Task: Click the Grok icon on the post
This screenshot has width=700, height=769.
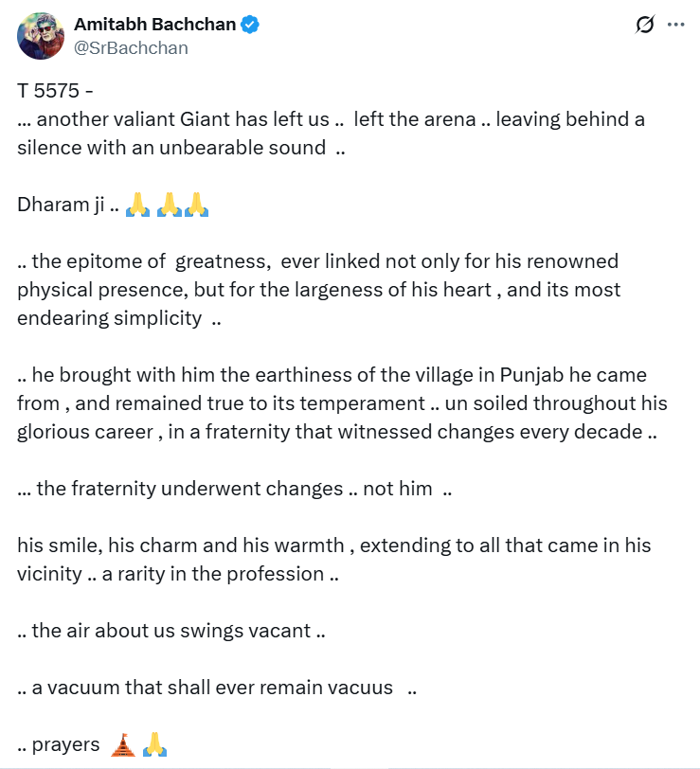Action: click(x=645, y=26)
